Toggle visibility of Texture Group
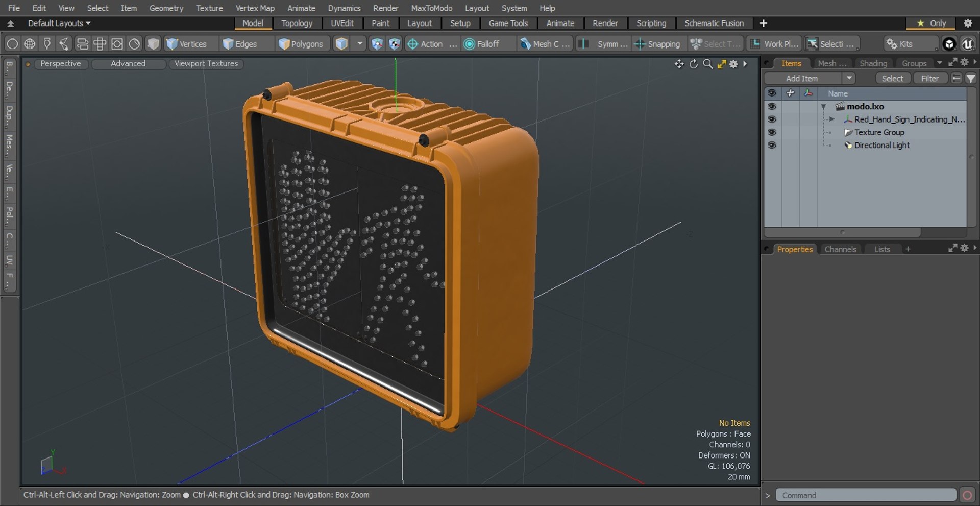 click(x=772, y=132)
